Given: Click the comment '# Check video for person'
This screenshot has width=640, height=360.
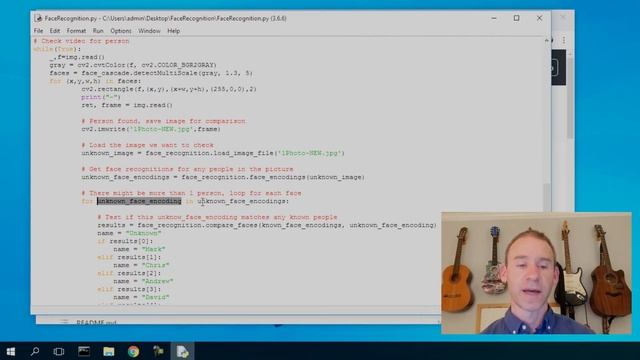Looking at the screenshot, I should 81,41.
